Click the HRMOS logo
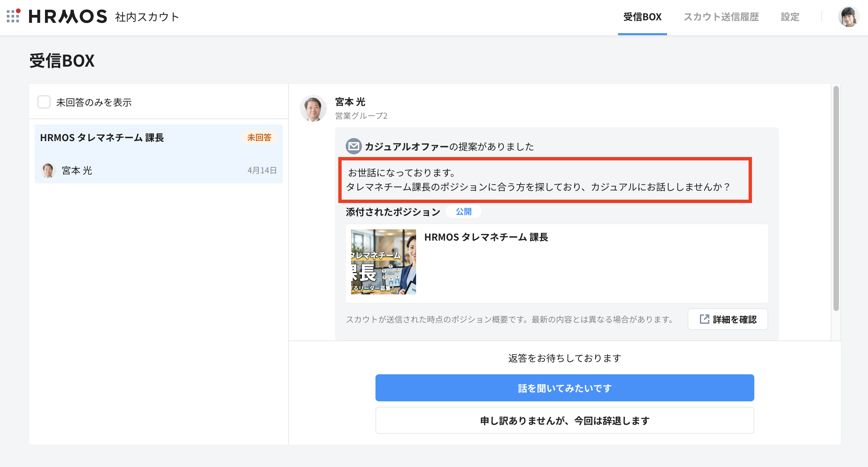Screen dimensions: 868x467 pos(68,17)
